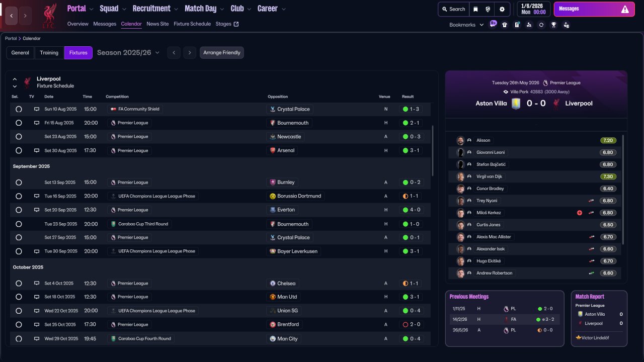Click the FA Community Shield competition icon

(x=113, y=109)
